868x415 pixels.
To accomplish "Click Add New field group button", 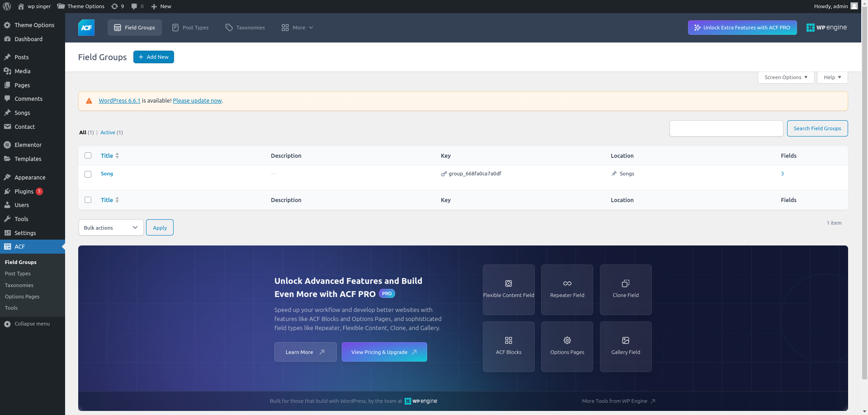I will [x=154, y=57].
